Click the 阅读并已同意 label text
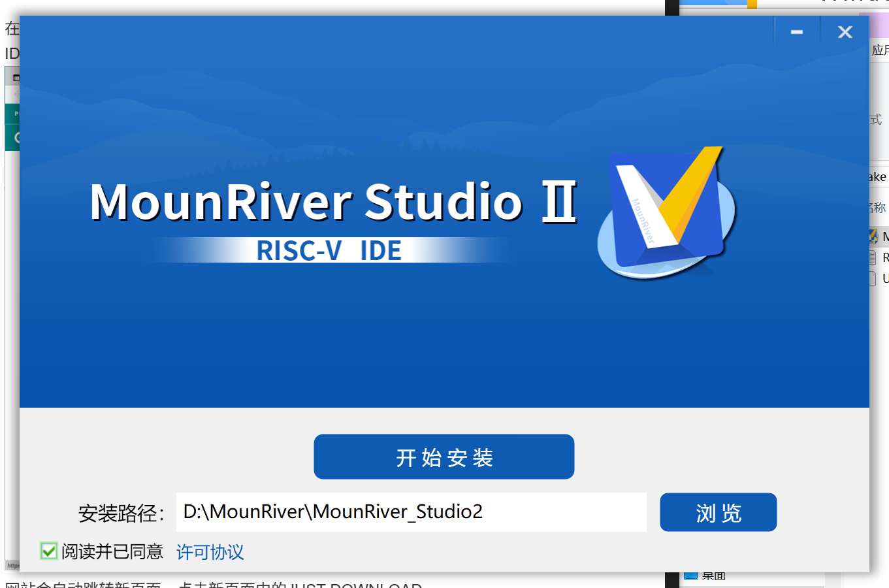 point(112,552)
